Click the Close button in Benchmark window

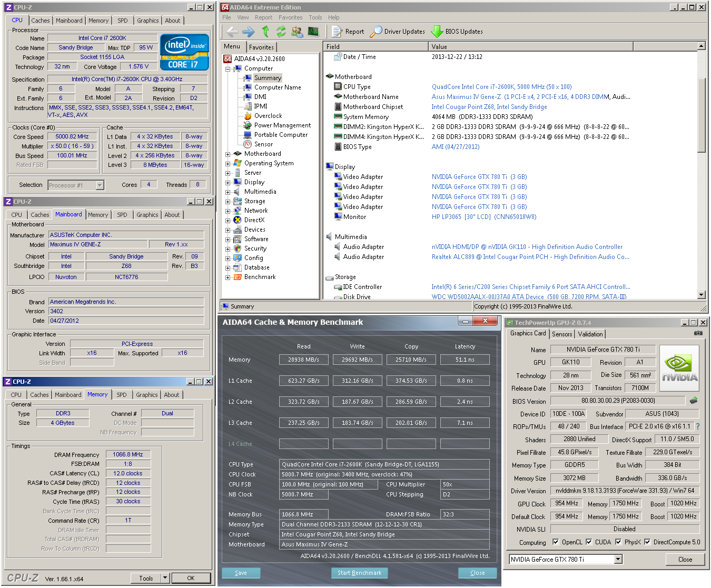click(x=478, y=573)
